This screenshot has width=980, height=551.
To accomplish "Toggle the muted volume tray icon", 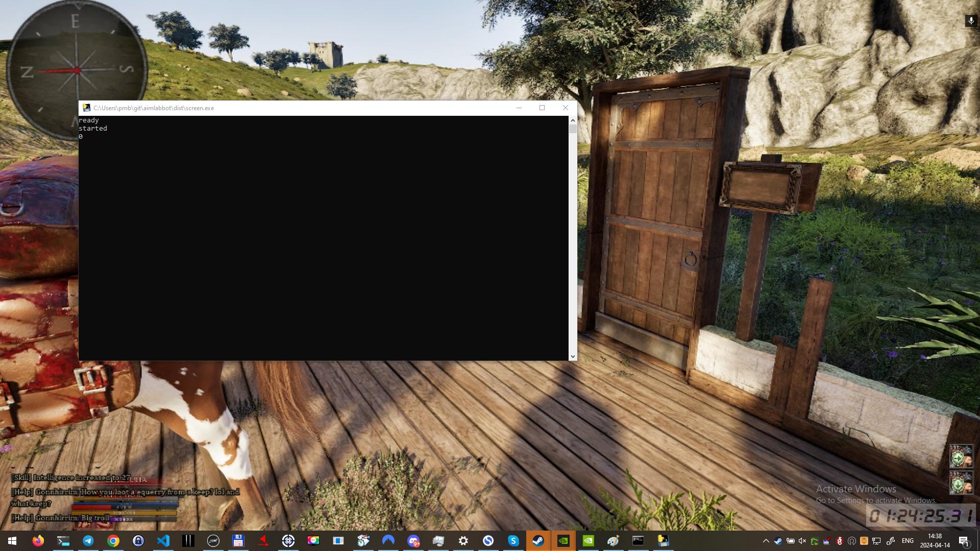I will click(x=802, y=541).
